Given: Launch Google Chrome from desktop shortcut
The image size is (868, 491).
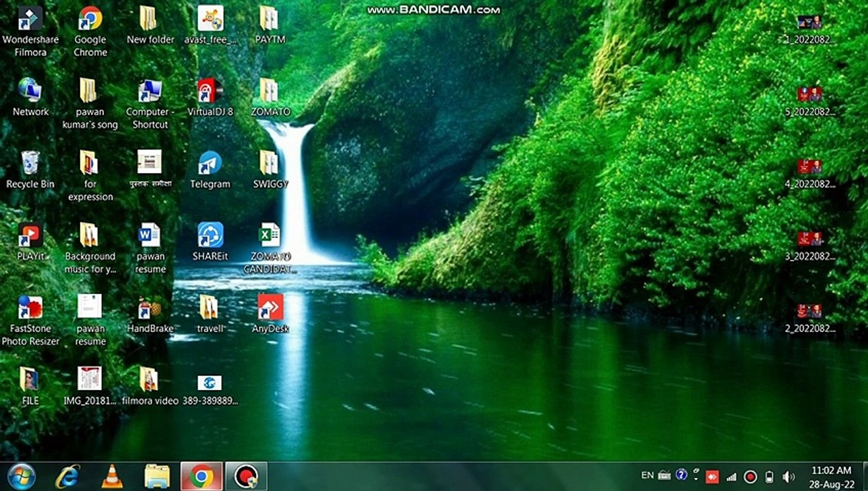Looking at the screenshot, I should 90,31.
